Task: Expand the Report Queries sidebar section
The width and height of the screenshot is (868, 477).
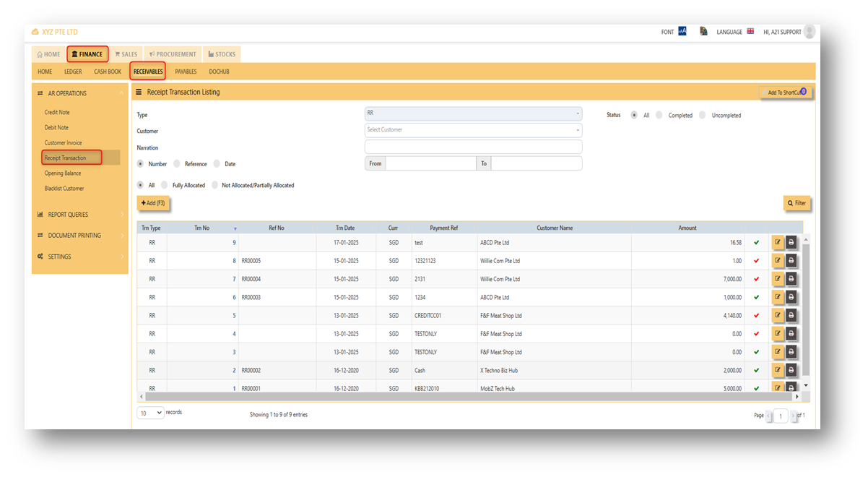Action: point(79,215)
